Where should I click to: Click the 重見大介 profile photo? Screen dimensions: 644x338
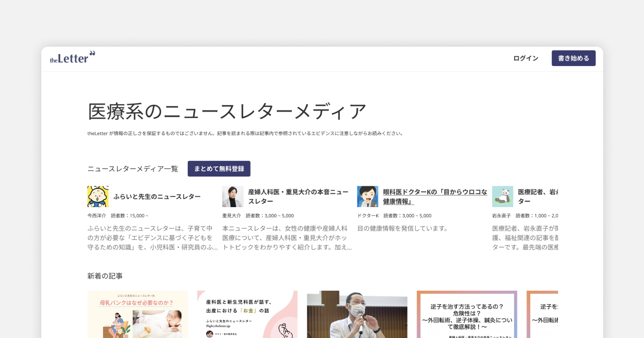tap(233, 196)
